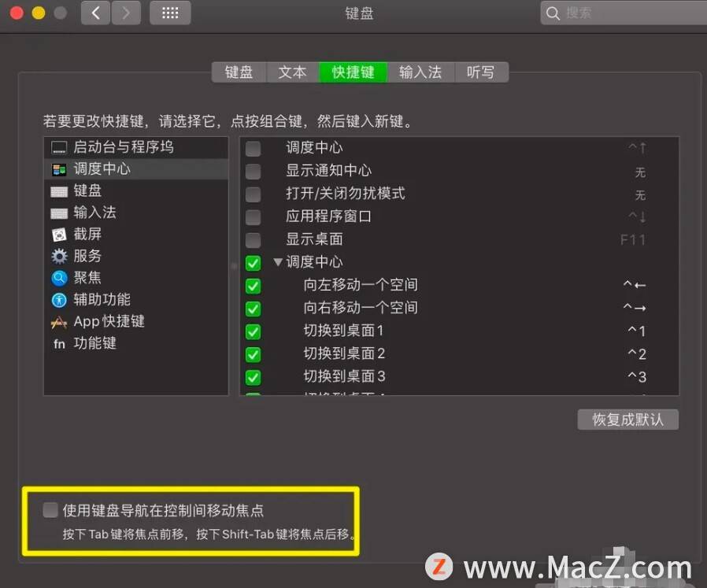Click the keyboard icon beside 键盘
The image size is (707, 588).
coord(59,191)
